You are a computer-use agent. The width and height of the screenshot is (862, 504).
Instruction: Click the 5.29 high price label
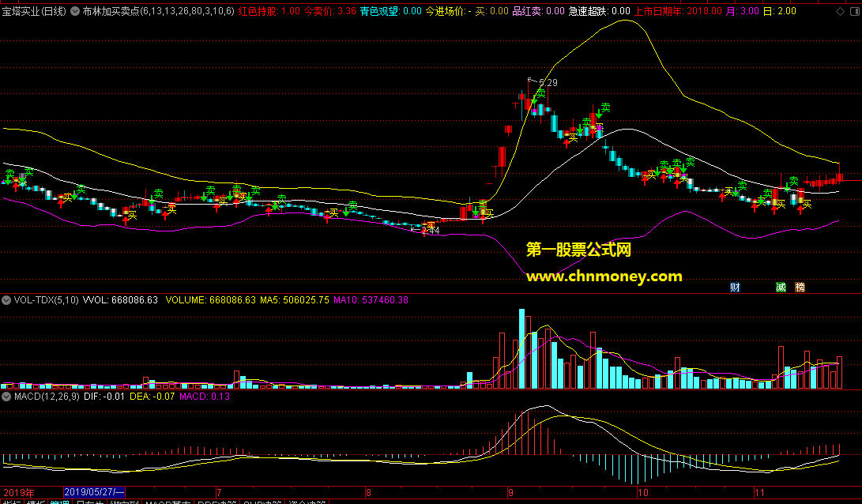coord(548,82)
